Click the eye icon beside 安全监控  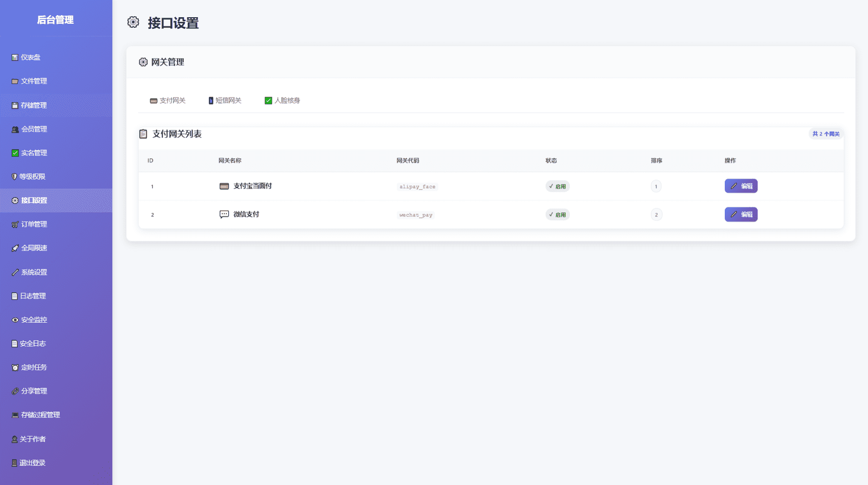coord(15,320)
